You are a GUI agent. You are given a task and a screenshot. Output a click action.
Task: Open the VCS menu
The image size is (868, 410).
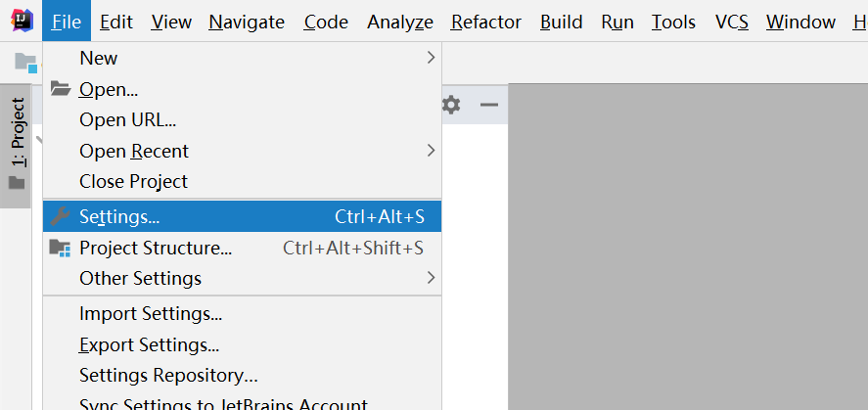pos(732,22)
